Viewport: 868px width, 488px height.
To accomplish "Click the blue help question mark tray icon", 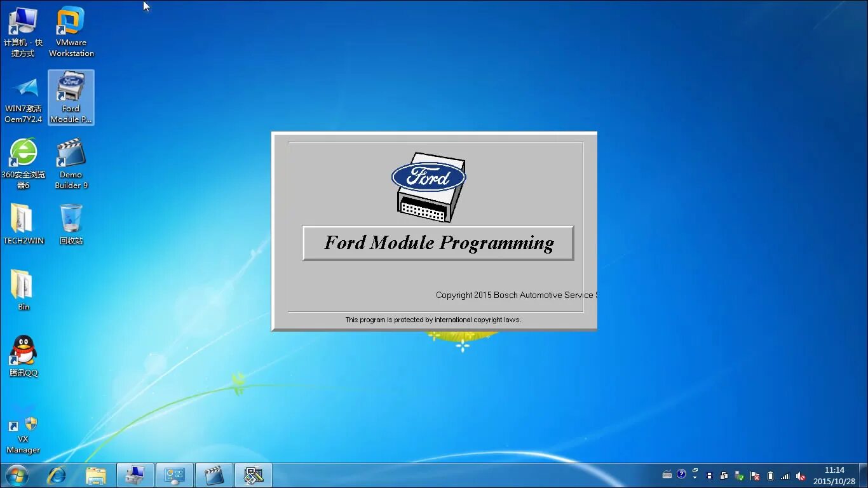I will pos(681,474).
